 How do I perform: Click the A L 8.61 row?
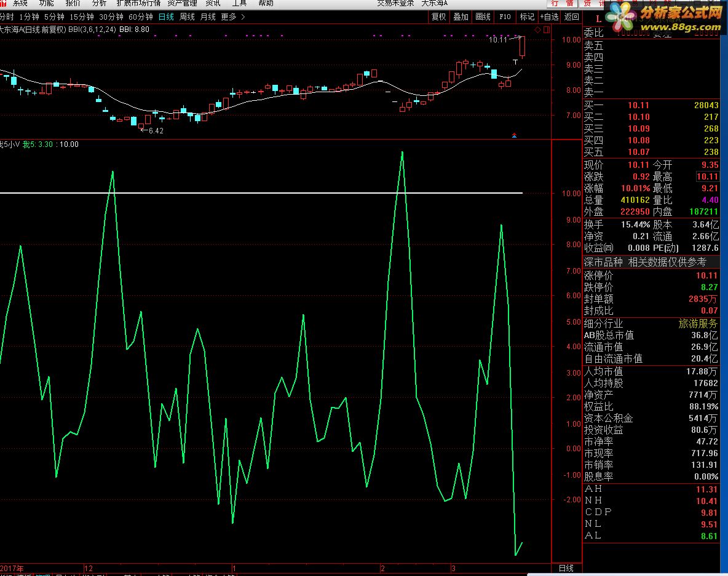tap(651, 535)
